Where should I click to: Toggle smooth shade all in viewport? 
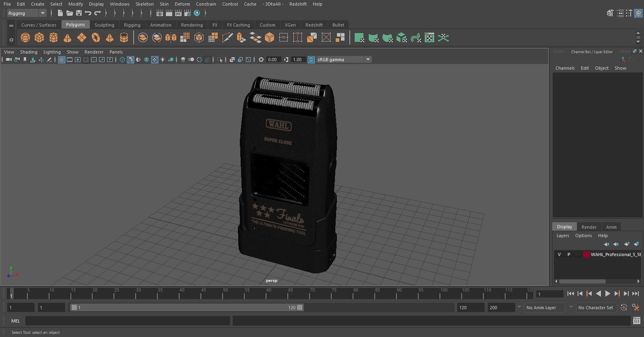coord(130,60)
